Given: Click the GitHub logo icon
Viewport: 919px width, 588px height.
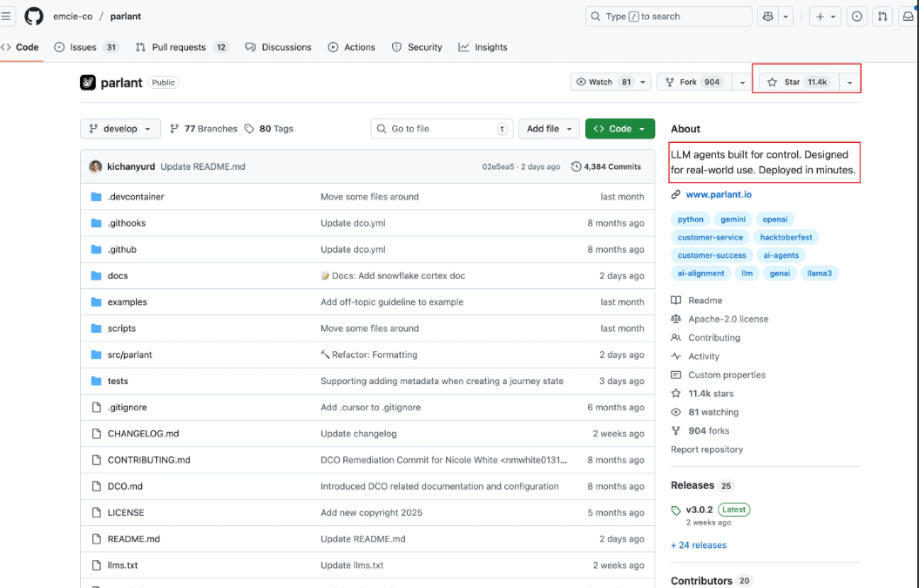Looking at the screenshot, I should (34, 17).
